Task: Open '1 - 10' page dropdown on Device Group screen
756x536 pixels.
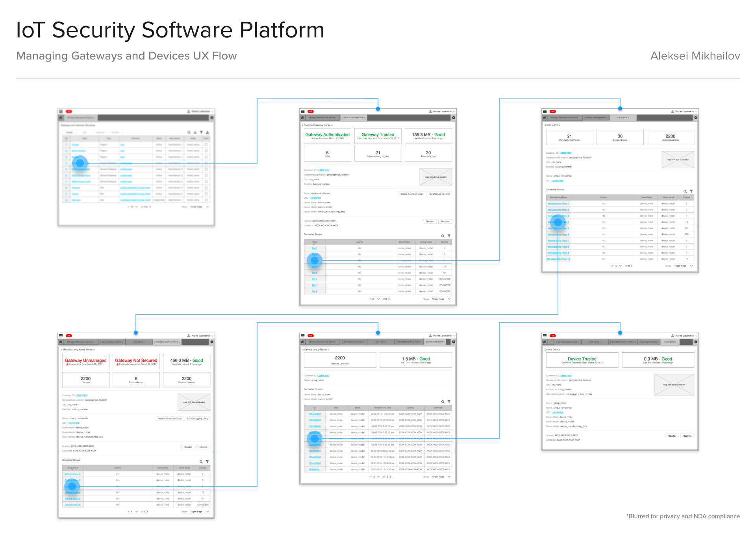Action: point(374,477)
